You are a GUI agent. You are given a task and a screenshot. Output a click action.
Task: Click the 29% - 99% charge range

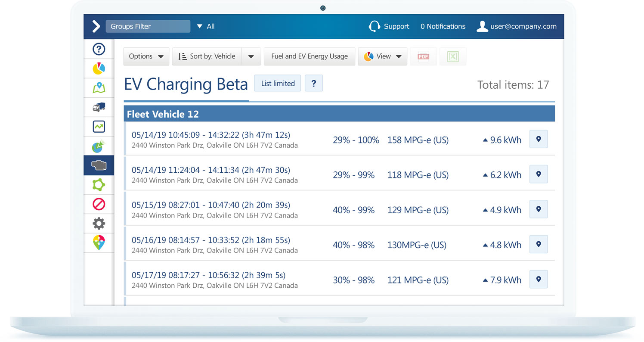point(354,175)
